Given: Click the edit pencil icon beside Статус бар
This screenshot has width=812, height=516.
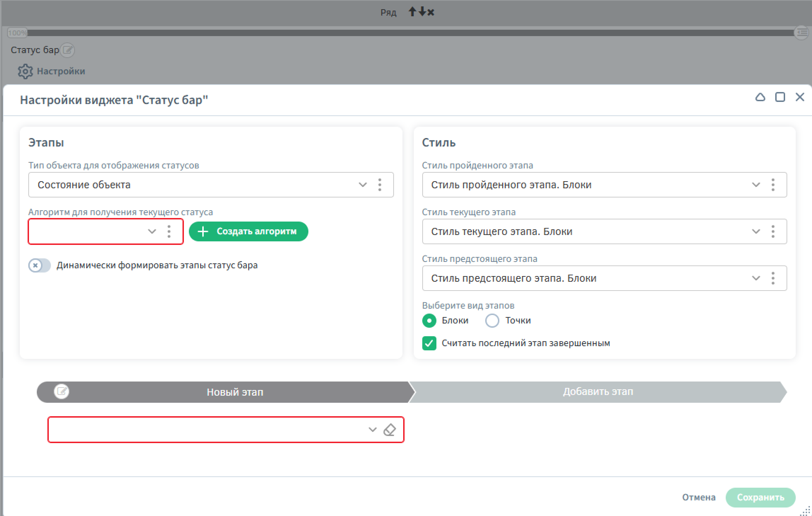Looking at the screenshot, I should click(x=67, y=50).
